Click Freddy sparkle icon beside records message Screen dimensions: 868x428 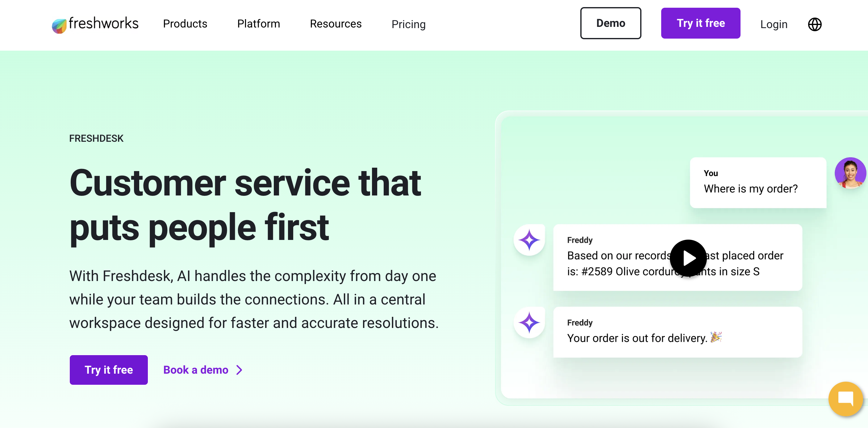[529, 240]
